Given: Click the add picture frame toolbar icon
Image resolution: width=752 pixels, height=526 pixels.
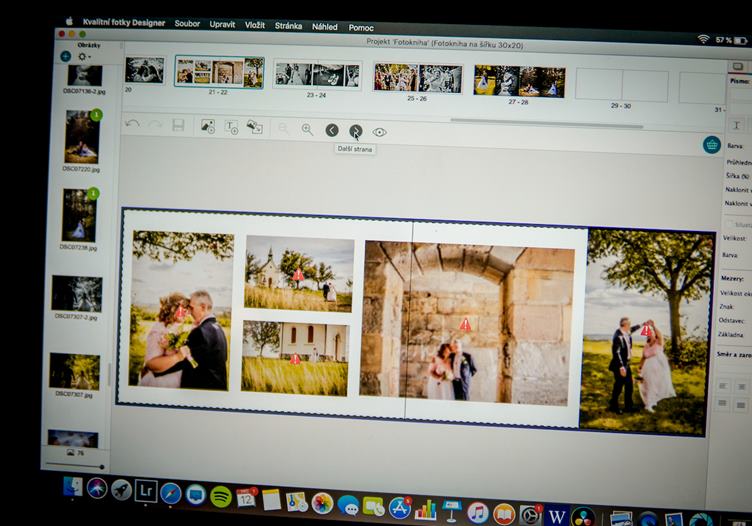Looking at the screenshot, I should click(208, 126).
